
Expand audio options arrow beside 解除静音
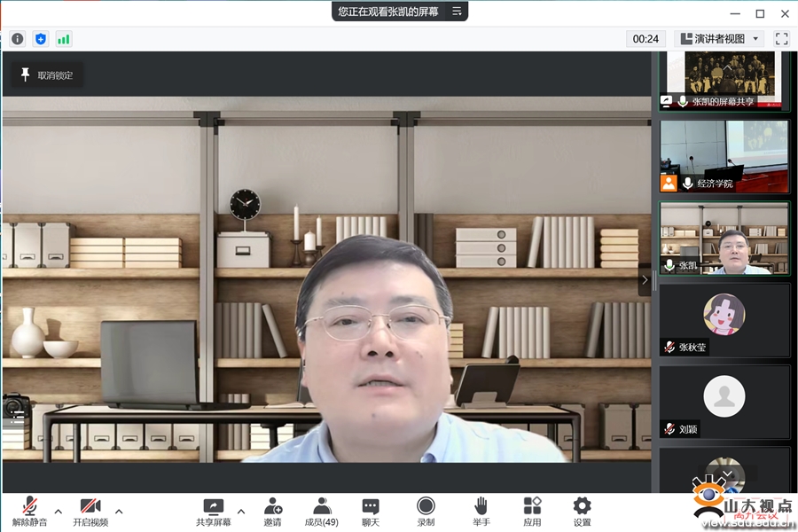(59, 512)
